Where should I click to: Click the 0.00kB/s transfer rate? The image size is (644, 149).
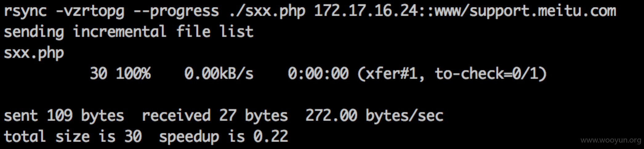coord(219,74)
